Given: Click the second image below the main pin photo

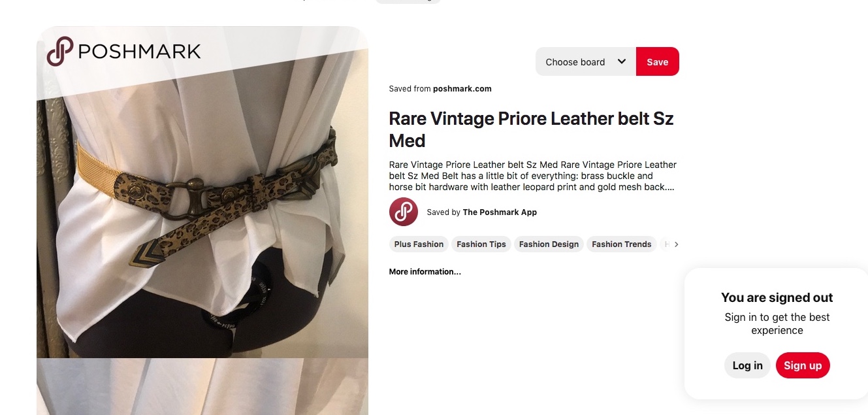Looking at the screenshot, I should (202, 387).
